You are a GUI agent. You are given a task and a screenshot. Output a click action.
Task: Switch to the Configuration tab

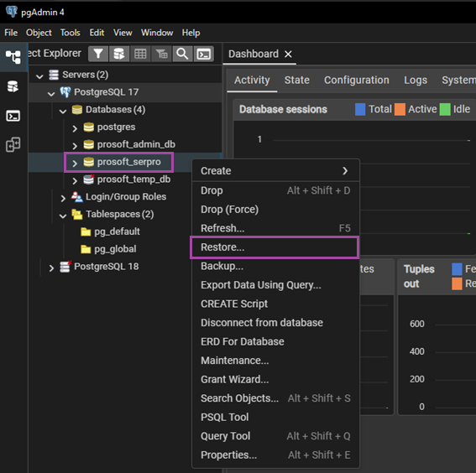pyautogui.click(x=357, y=80)
